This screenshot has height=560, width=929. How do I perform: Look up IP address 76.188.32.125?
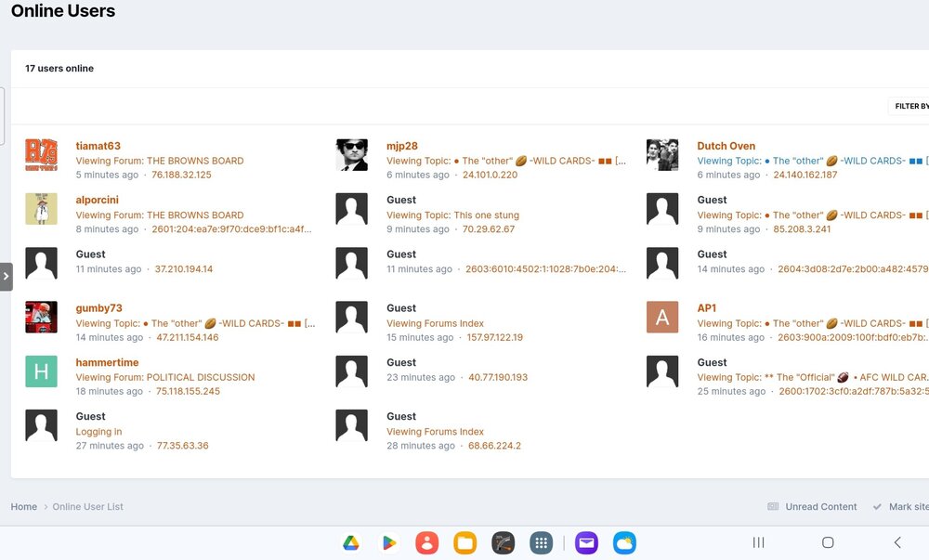coord(181,175)
